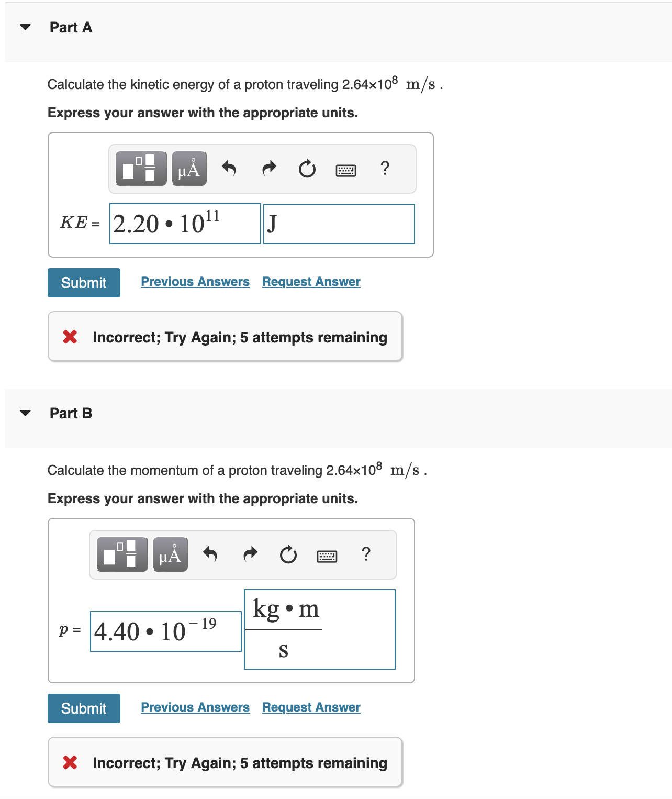Viewport: 672px width, 799px height.
Task: Open the exponent template picker in Part A
Action: click(139, 169)
